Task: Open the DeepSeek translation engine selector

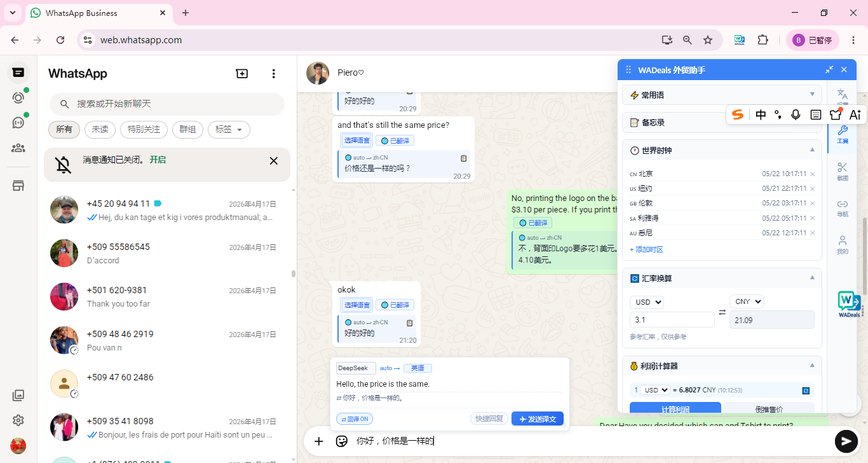Action: (356, 368)
